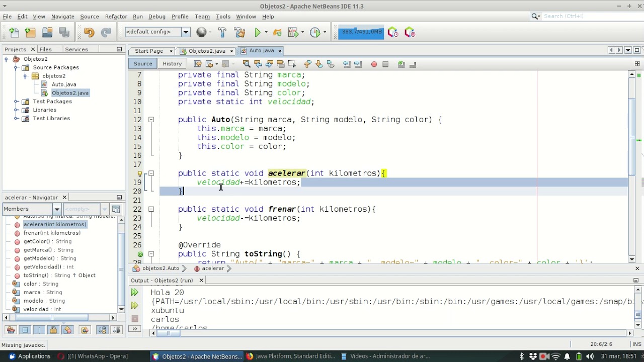The width and height of the screenshot is (644, 362).
Task: Collapse the Objetos2 project node
Action: tap(7, 59)
